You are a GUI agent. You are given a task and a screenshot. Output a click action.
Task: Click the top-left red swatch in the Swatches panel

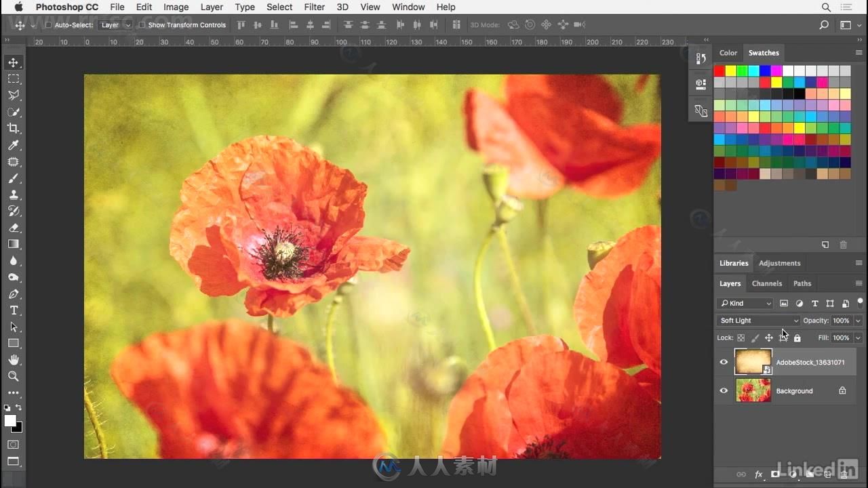pos(719,70)
